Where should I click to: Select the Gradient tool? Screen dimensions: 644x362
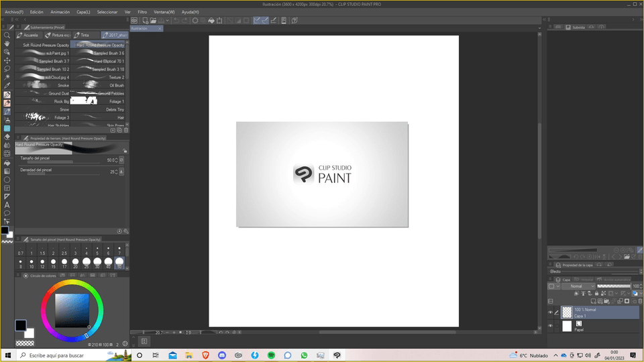coord(7,171)
